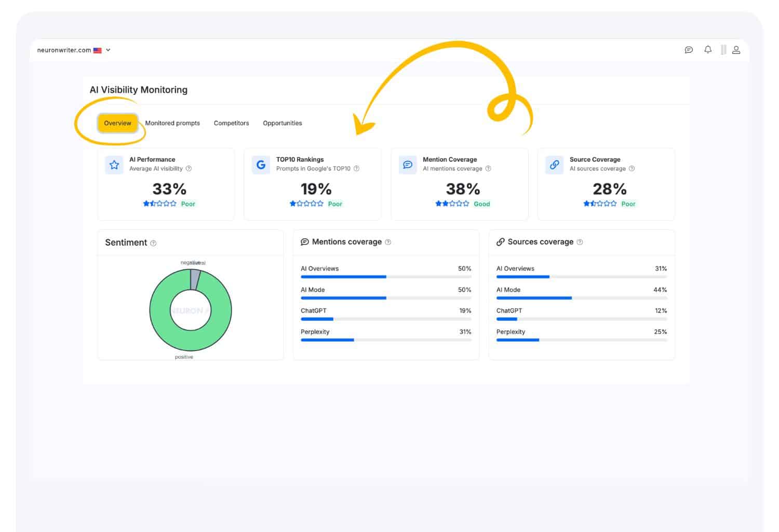Screen dimensions: 779x532
Task: Click the Source Coverage link icon
Action: coord(554,165)
